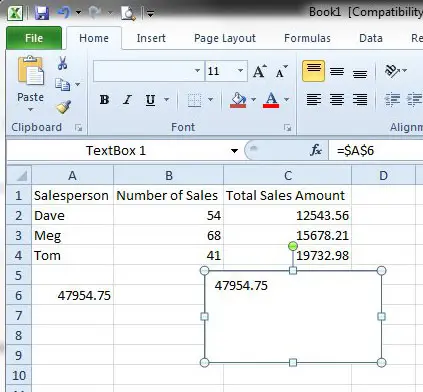Click the Insert Function fx icon
Screen dimensions: 423x392
[x=316, y=150]
